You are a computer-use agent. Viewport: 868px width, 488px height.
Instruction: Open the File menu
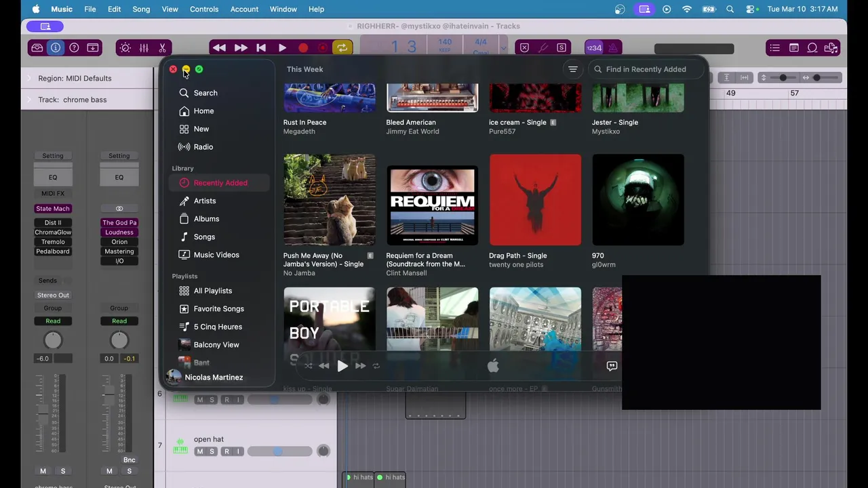coord(90,9)
